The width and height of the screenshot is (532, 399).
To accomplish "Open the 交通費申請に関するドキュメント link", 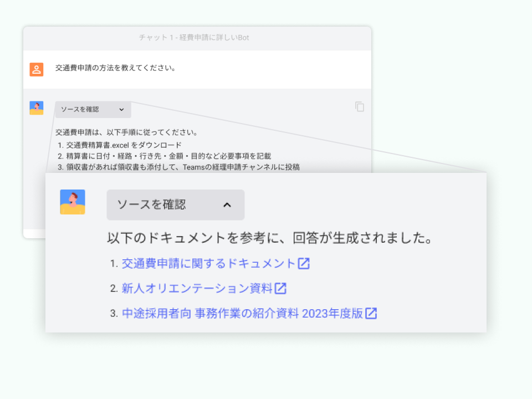I will 211,264.
